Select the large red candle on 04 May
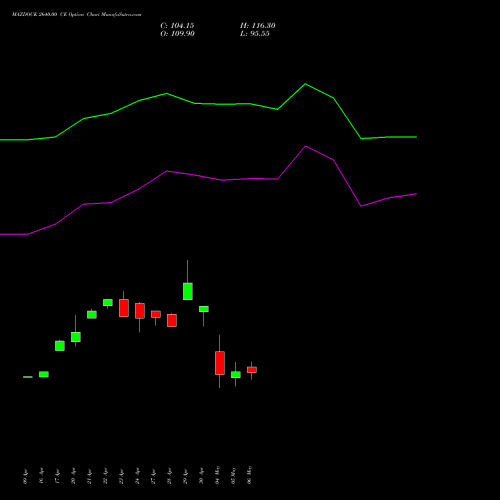 point(220,363)
